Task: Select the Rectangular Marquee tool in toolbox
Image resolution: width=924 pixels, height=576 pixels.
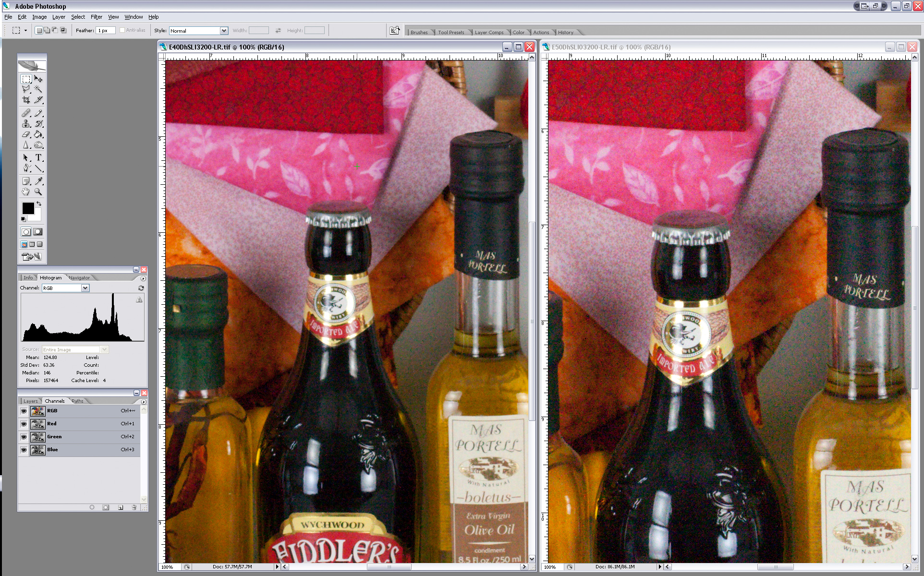Action: tap(26, 79)
